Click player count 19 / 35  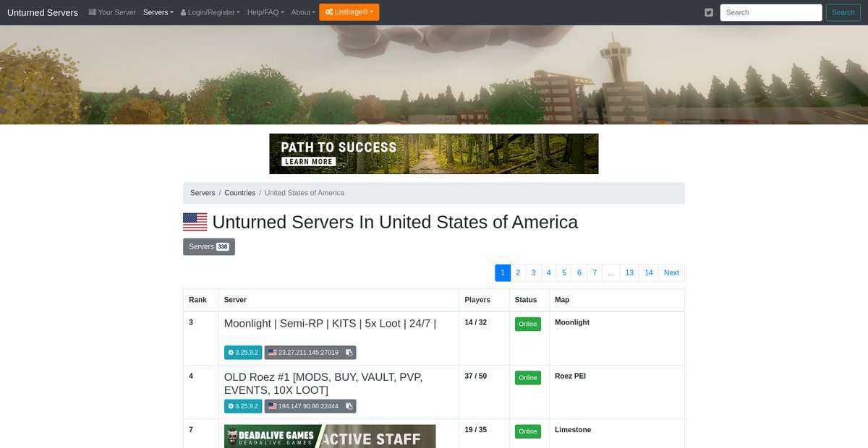coord(476,429)
